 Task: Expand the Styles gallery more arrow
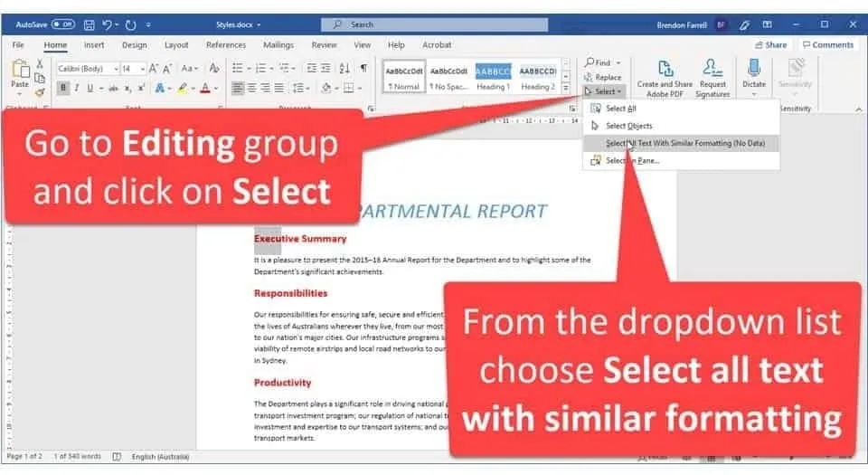coord(565,88)
